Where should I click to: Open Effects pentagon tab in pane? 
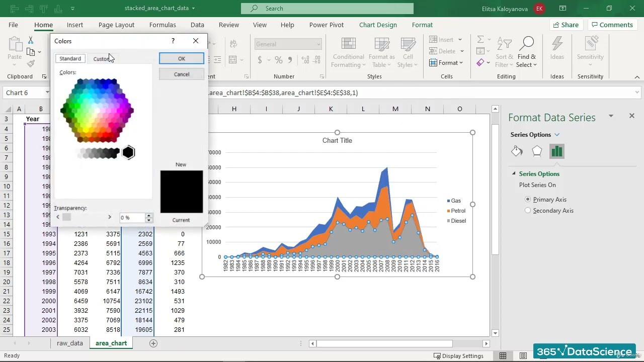[537, 151]
